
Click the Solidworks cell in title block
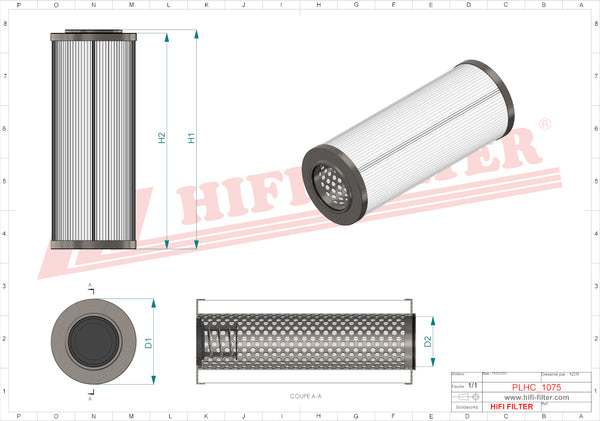tap(467, 407)
